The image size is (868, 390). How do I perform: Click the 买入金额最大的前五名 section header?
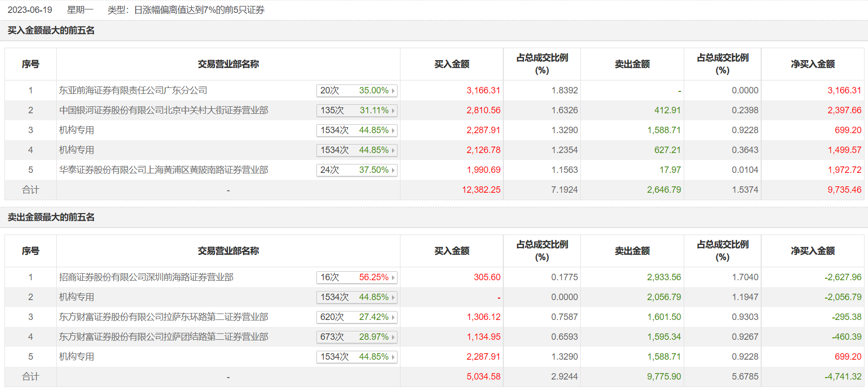pyautogui.click(x=51, y=31)
